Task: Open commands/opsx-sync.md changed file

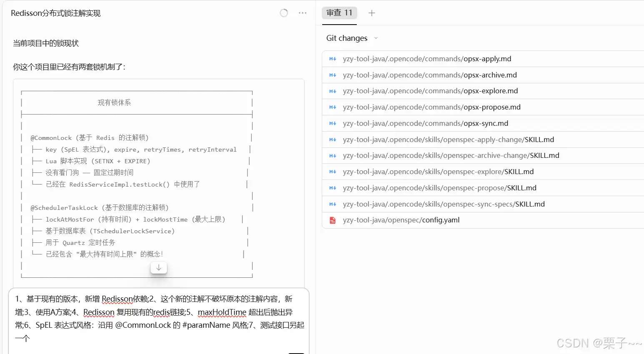Action: click(x=483, y=123)
